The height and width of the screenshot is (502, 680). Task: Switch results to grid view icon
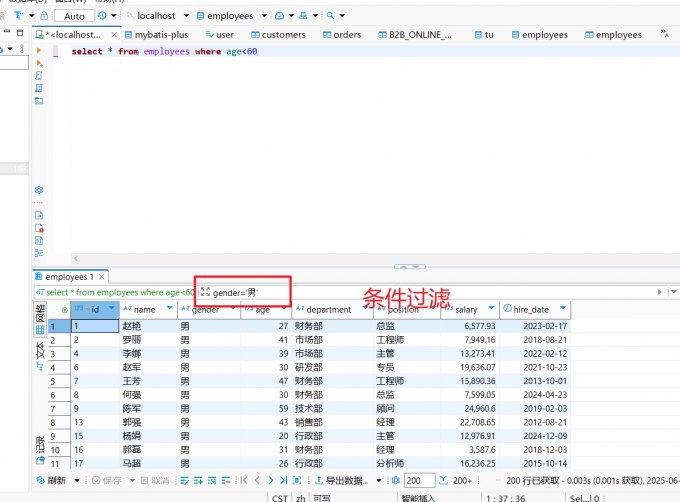point(40,329)
